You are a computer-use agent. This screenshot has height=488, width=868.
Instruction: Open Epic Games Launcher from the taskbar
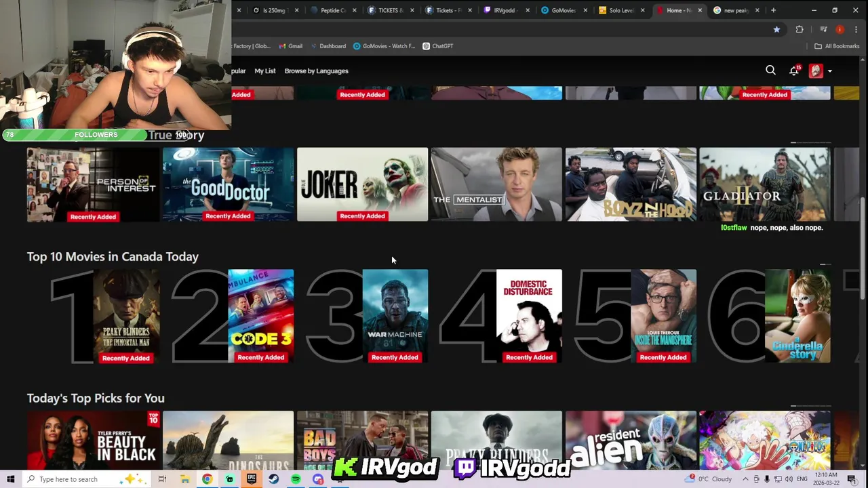click(x=252, y=479)
